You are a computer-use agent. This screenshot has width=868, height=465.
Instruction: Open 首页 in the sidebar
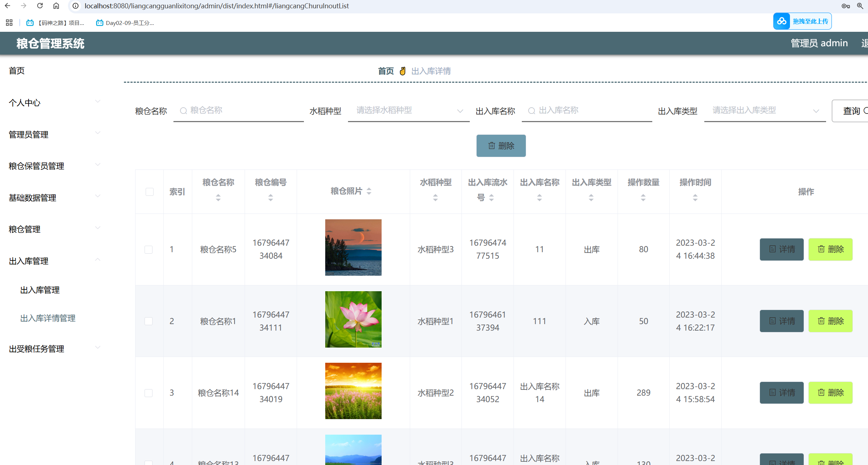[x=17, y=71]
